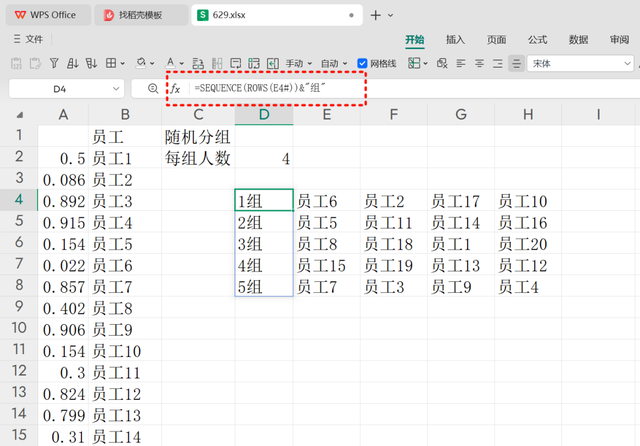The image size is (640, 446).
Task: Select the 629.xlsx document tab
Action: tap(277, 15)
